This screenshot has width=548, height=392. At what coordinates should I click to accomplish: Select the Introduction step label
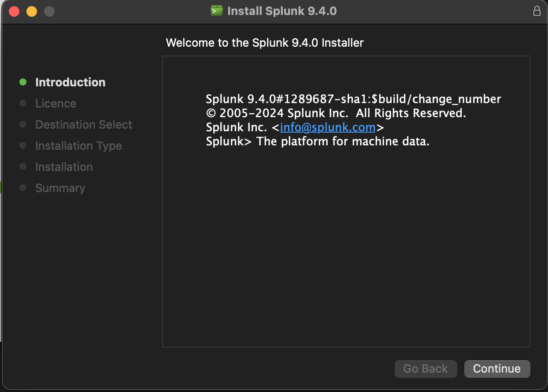coord(70,82)
